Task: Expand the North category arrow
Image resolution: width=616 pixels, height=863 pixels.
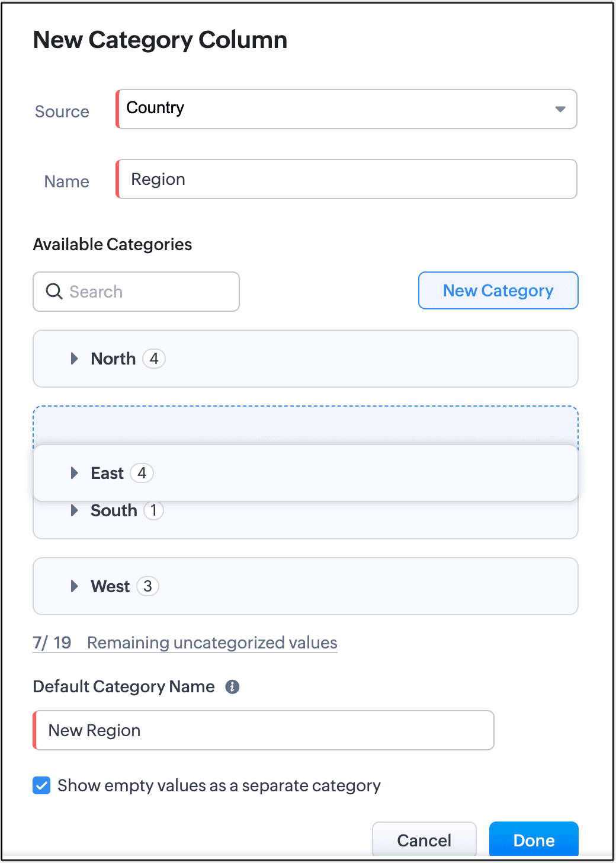Action: pos(75,359)
